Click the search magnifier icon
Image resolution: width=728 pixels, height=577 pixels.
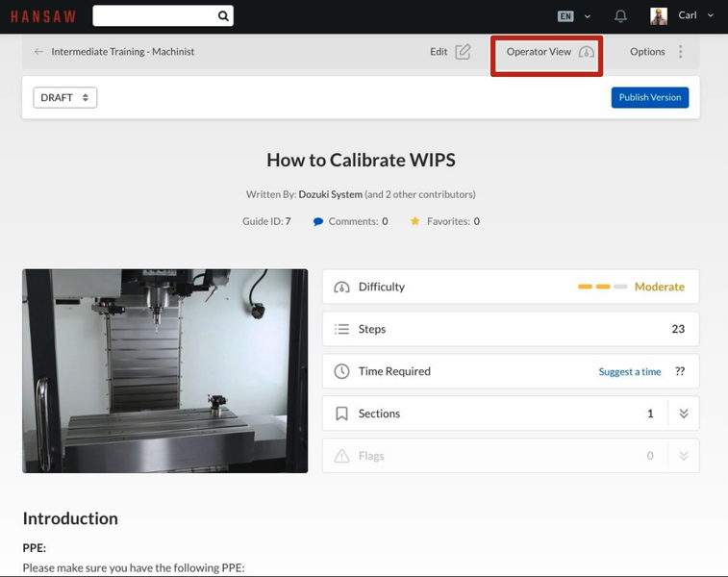click(x=223, y=15)
